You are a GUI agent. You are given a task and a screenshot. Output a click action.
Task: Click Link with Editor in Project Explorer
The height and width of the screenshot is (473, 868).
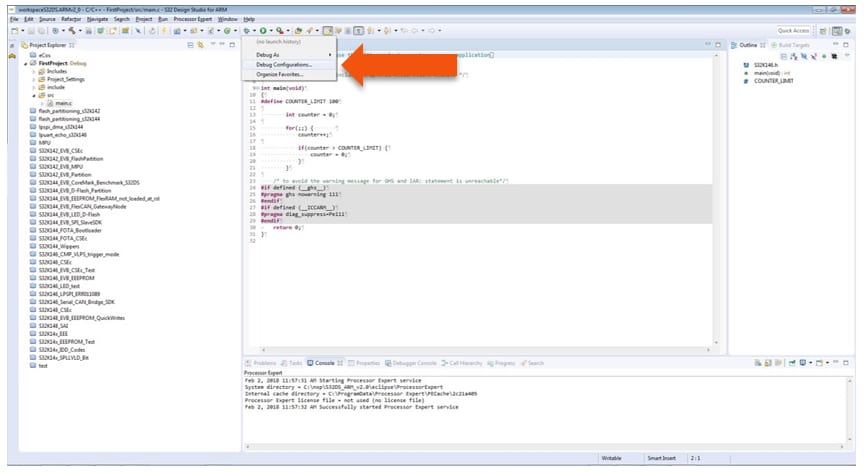tap(201, 46)
